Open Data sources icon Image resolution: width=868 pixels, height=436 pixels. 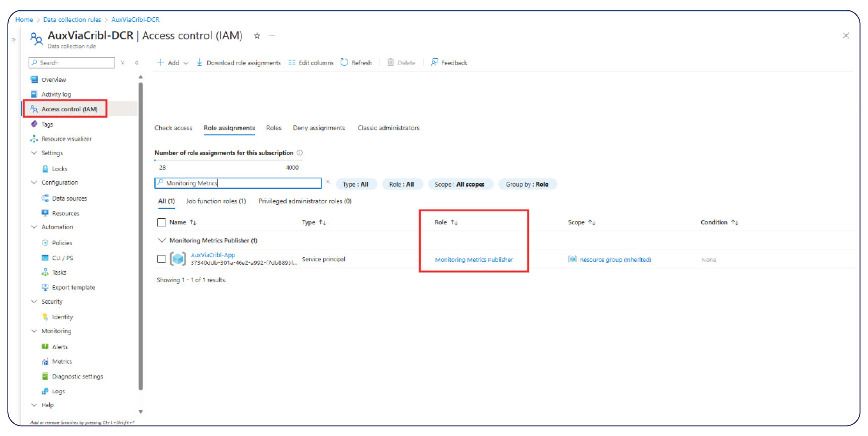click(45, 198)
